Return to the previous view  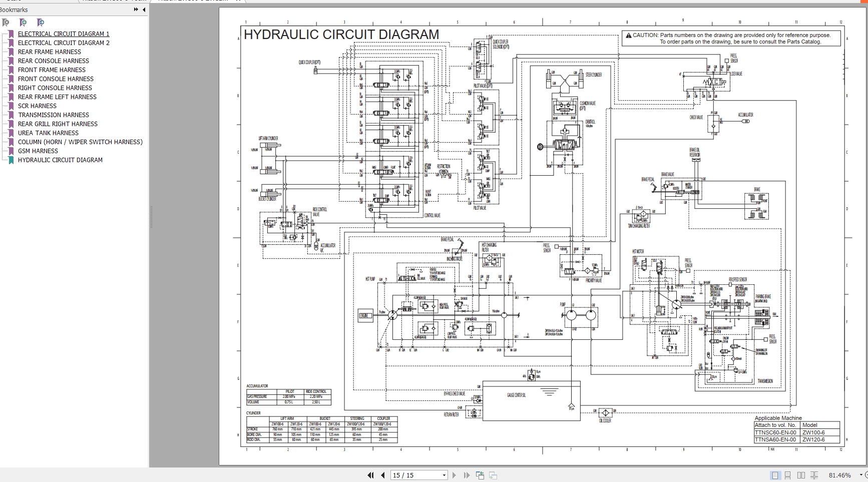coord(480,475)
